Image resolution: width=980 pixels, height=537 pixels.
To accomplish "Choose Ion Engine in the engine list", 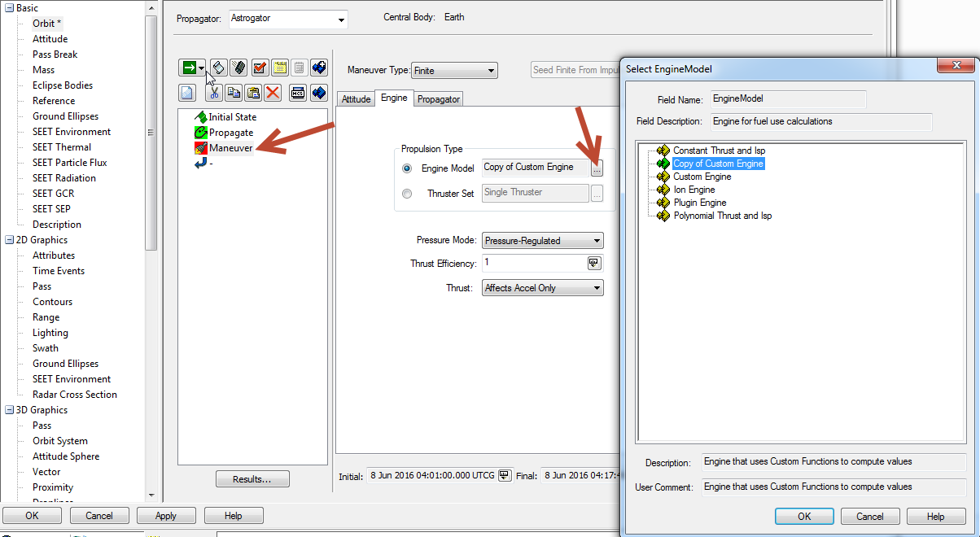I will point(686,190).
